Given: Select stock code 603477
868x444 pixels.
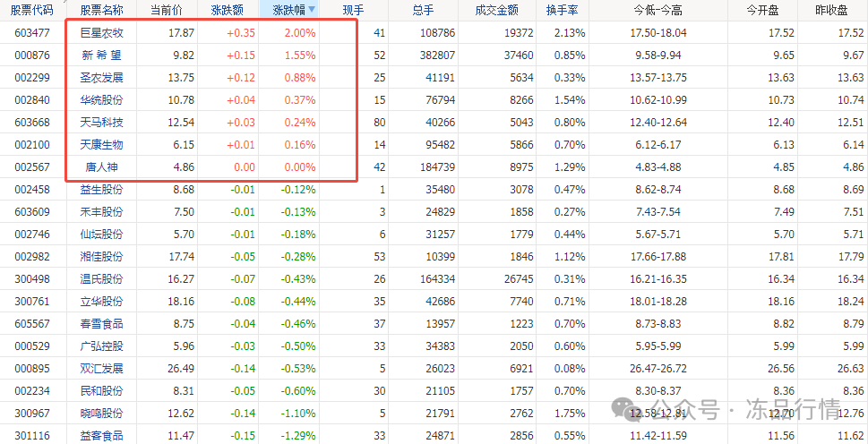Looking at the screenshot, I should 32,33.
